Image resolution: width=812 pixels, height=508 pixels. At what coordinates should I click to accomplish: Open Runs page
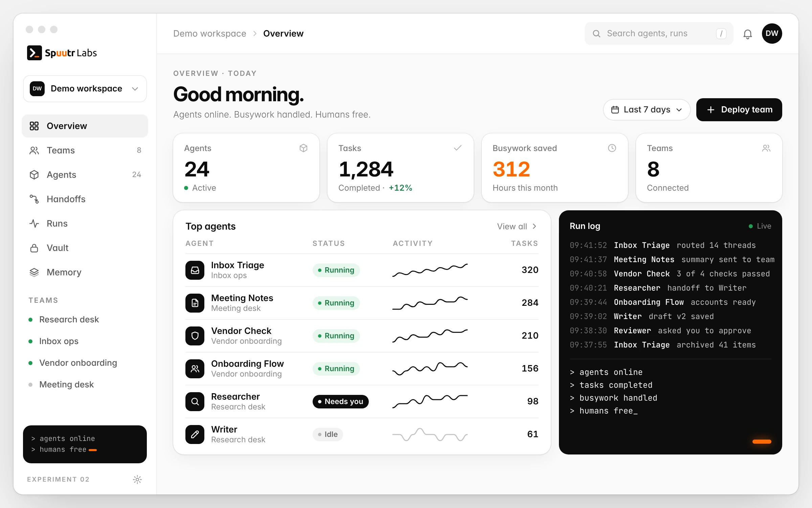point(85,224)
